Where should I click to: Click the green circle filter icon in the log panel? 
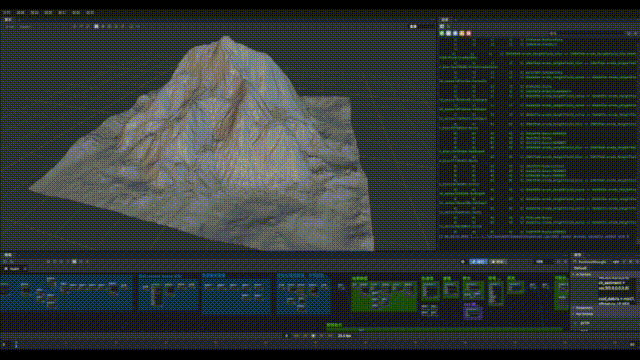pyautogui.click(x=442, y=33)
